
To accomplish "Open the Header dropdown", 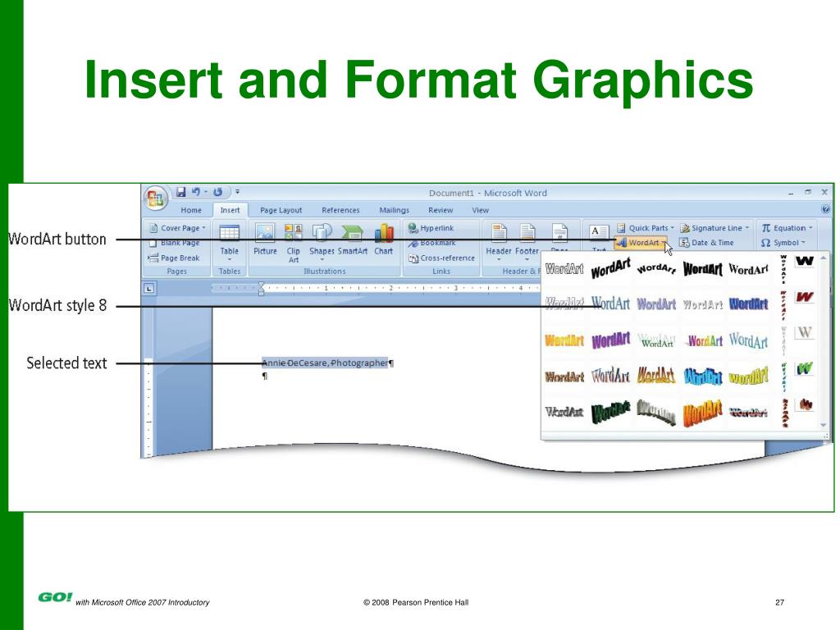I will coord(499,242).
